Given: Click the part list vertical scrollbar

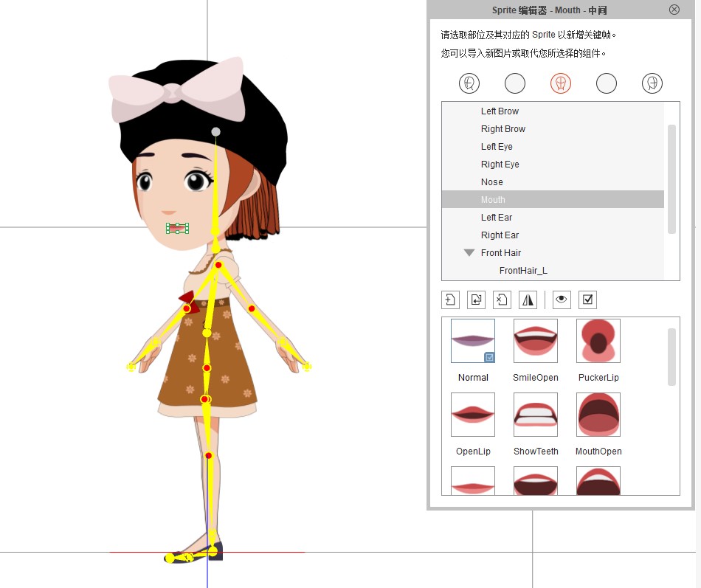Looking at the screenshot, I should [x=671, y=179].
